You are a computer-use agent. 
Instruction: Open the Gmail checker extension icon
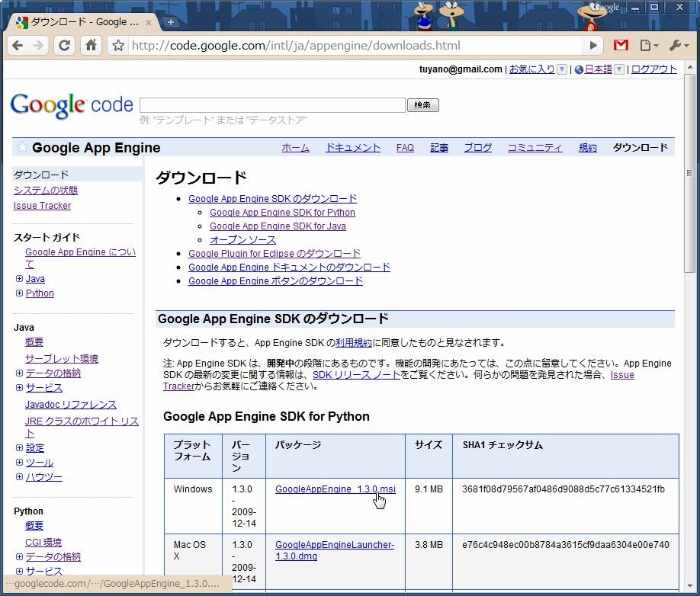[621, 46]
